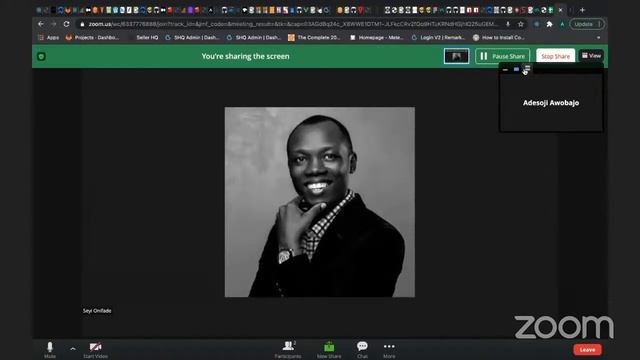The height and width of the screenshot is (360, 640).
Task: Open the View layout menu
Action: [x=591, y=56]
